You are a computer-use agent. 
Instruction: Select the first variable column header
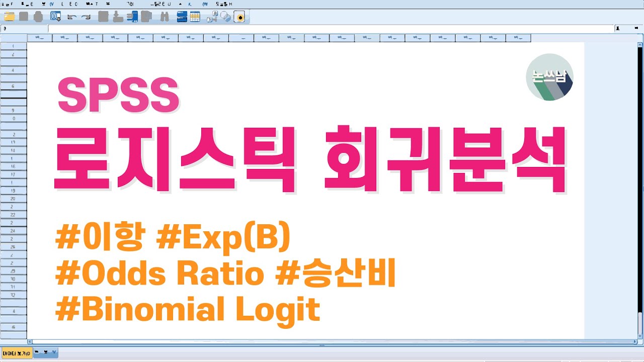(40, 38)
